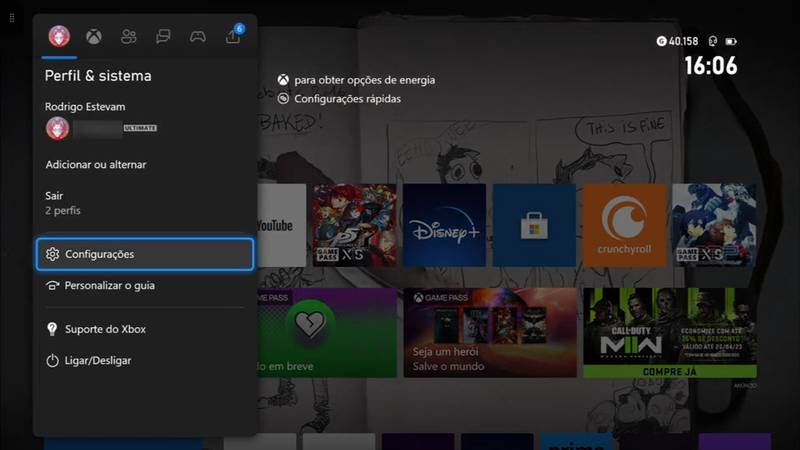Click the headset status icon
Screen dimensions: 800x450
coord(713,41)
